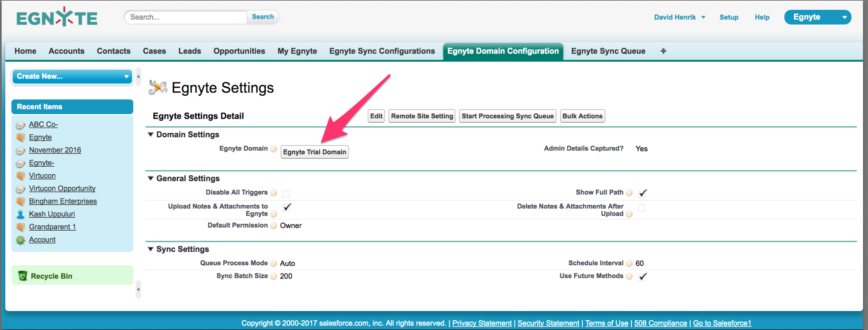Click the folder icon beside Bingham Enterprises

21,201
